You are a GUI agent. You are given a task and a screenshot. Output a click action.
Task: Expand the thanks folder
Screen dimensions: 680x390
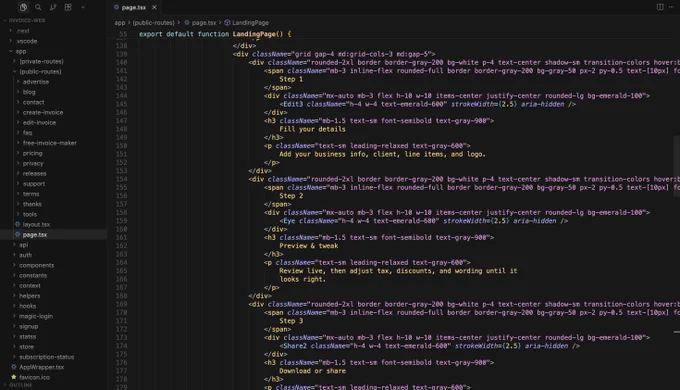click(32, 204)
